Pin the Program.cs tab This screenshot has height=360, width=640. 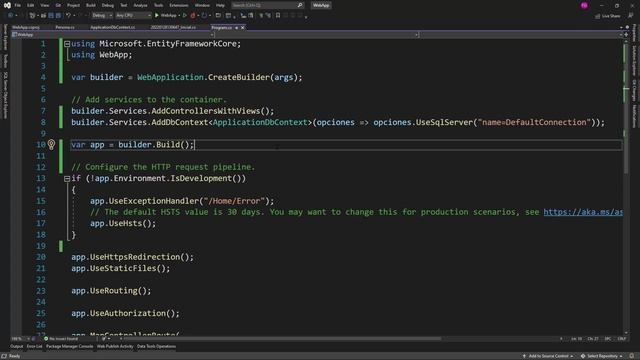[236, 27]
